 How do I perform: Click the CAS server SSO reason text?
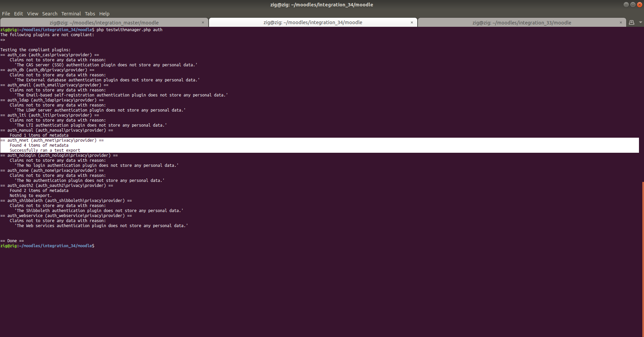click(106, 65)
